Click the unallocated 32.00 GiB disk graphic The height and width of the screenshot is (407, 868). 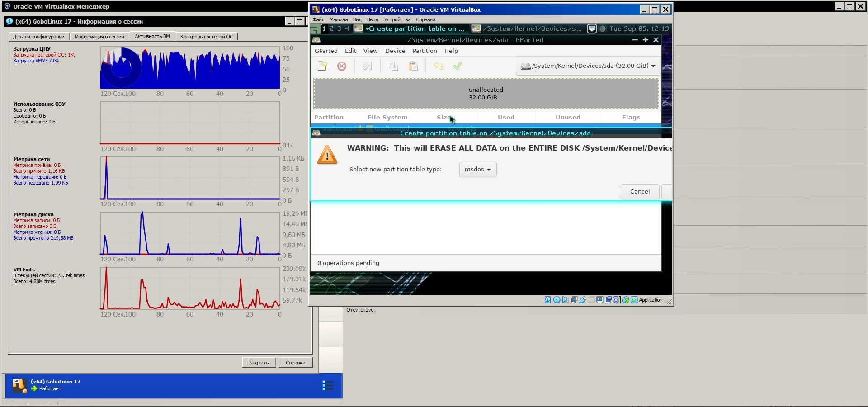486,94
